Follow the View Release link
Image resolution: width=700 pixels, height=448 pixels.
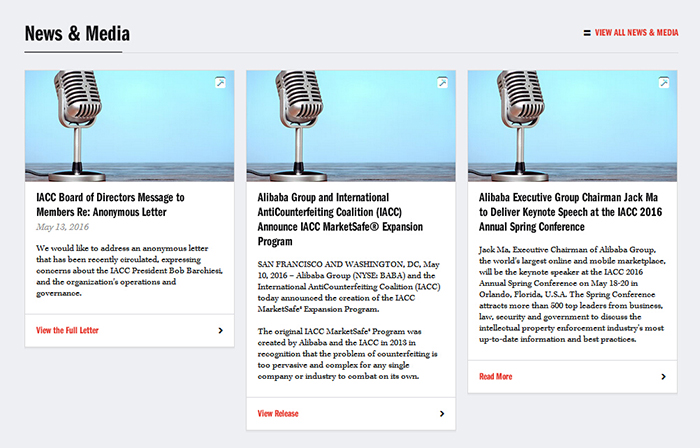[x=278, y=413]
